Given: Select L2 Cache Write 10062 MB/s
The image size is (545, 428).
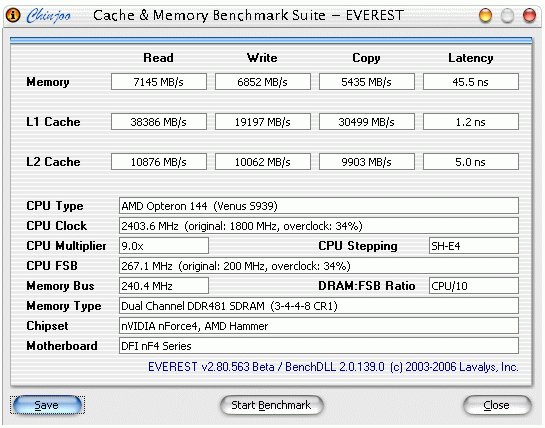Looking at the screenshot, I should pos(263,162).
